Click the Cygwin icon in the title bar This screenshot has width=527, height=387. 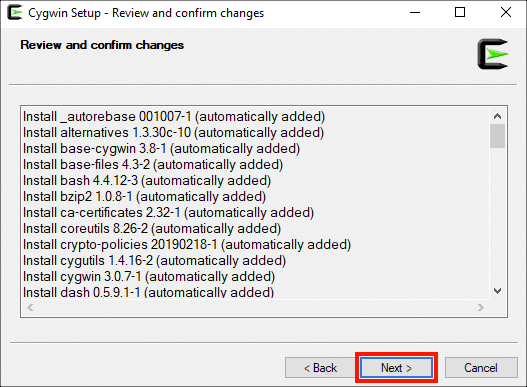pos(15,13)
